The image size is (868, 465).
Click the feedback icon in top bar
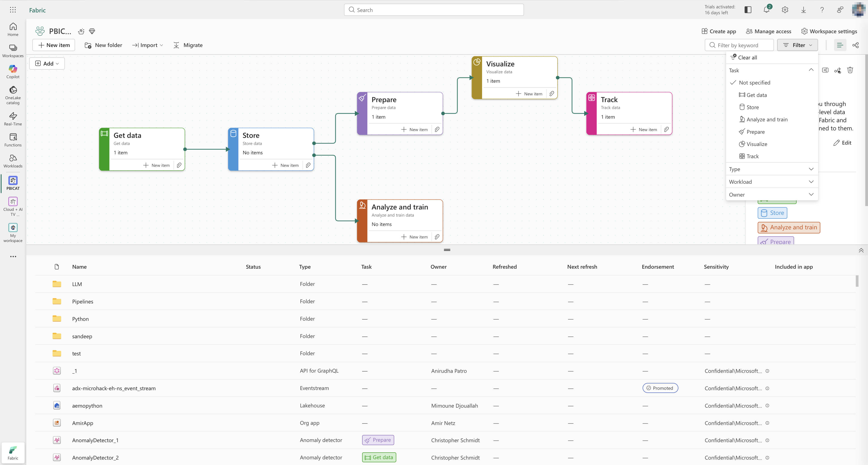point(840,10)
